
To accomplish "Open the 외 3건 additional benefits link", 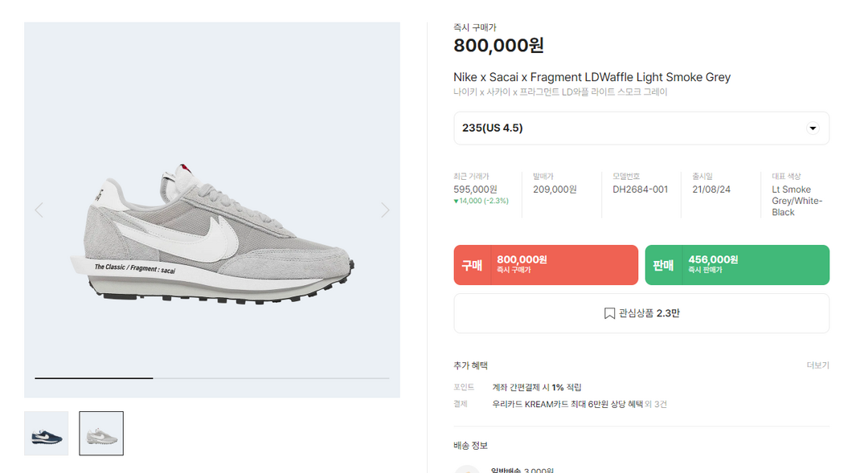I will pos(656,404).
